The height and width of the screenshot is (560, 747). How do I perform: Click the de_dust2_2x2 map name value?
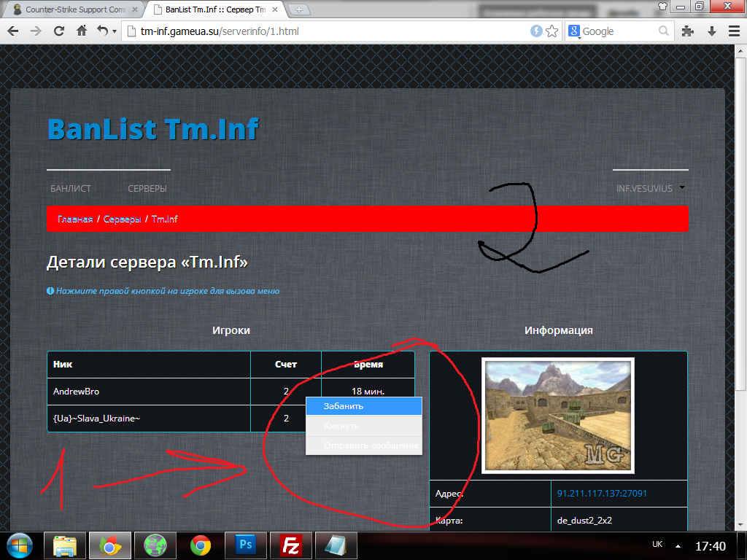[x=584, y=521]
